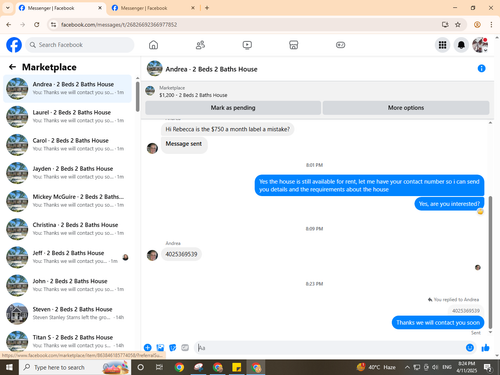
Task: Click Andrea's avatar beside 4025369539
Action: (x=152, y=255)
